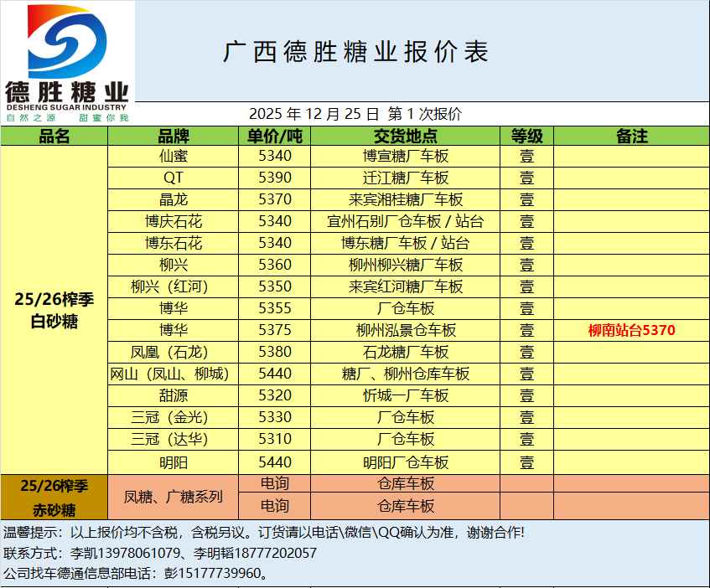The height and width of the screenshot is (588, 710).
Task: Click the Desheng Sugar Industry logo
Action: (67, 63)
